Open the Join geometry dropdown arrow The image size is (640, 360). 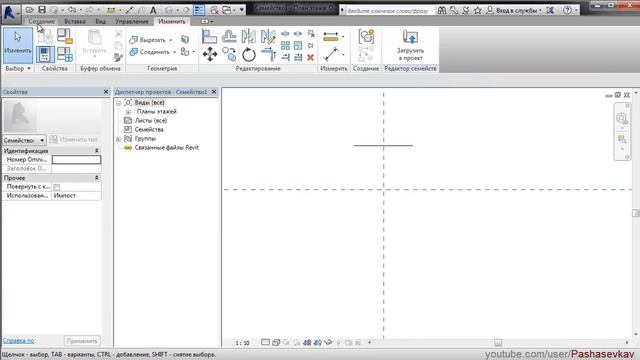[174, 52]
